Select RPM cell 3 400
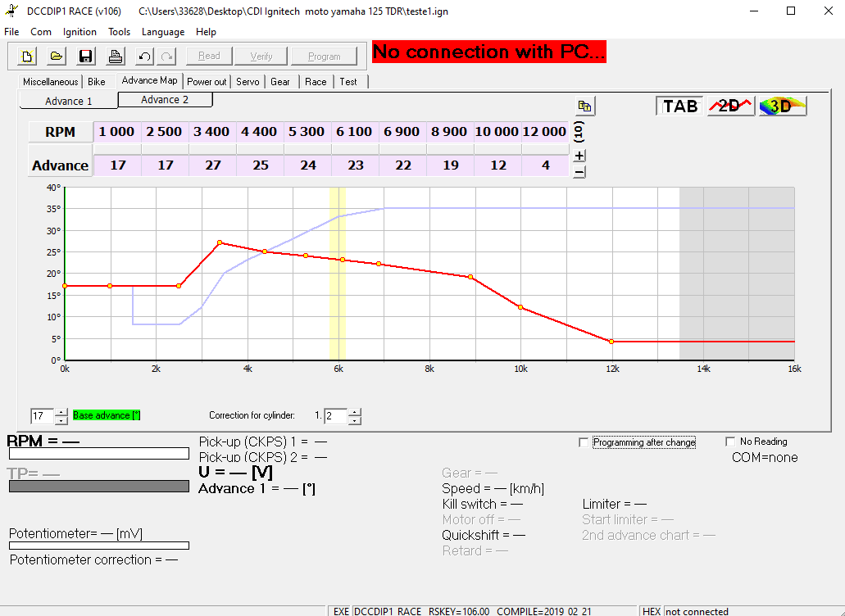 pos(211,132)
